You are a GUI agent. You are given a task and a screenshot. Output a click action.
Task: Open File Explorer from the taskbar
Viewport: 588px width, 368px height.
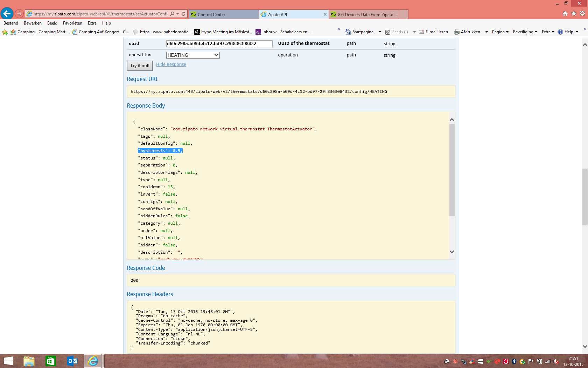tap(29, 361)
